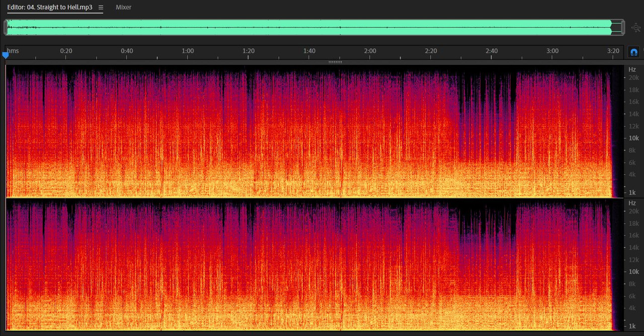Click the 2:20 mark on time ruler

click(x=431, y=51)
